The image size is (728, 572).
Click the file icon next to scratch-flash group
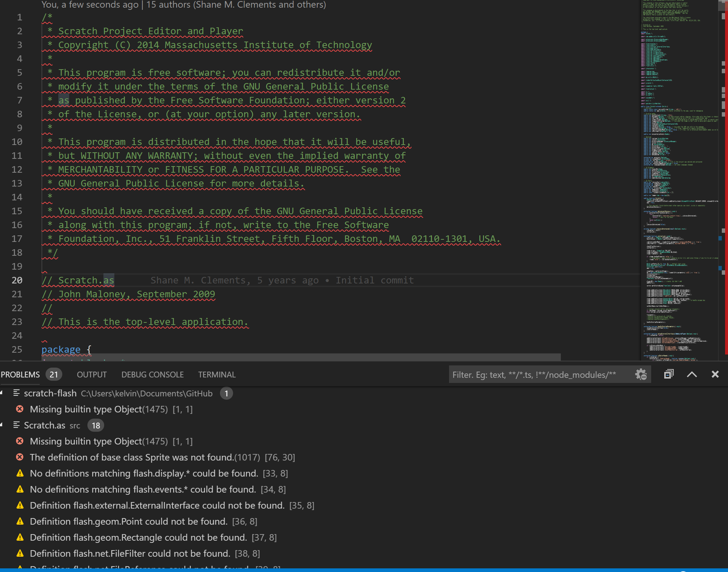16,393
